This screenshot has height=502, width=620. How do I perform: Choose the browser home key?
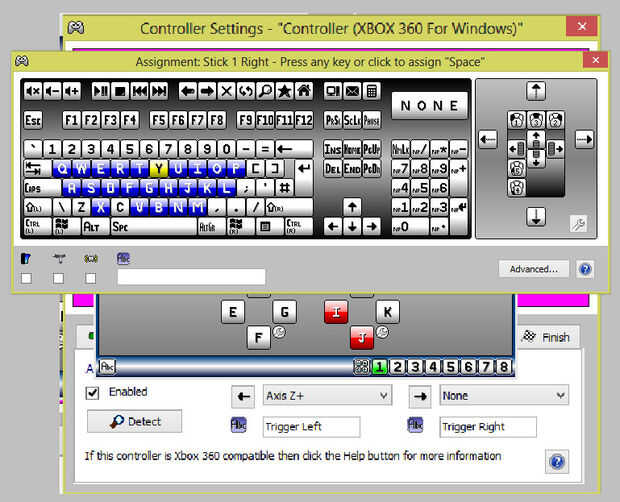click(x=304, y=91)
